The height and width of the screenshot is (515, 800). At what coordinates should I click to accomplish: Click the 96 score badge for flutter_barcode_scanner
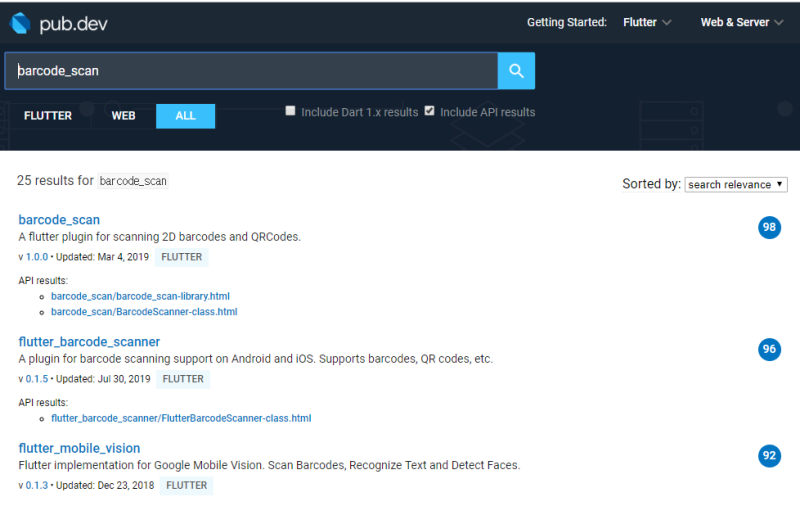coord(769,349)
